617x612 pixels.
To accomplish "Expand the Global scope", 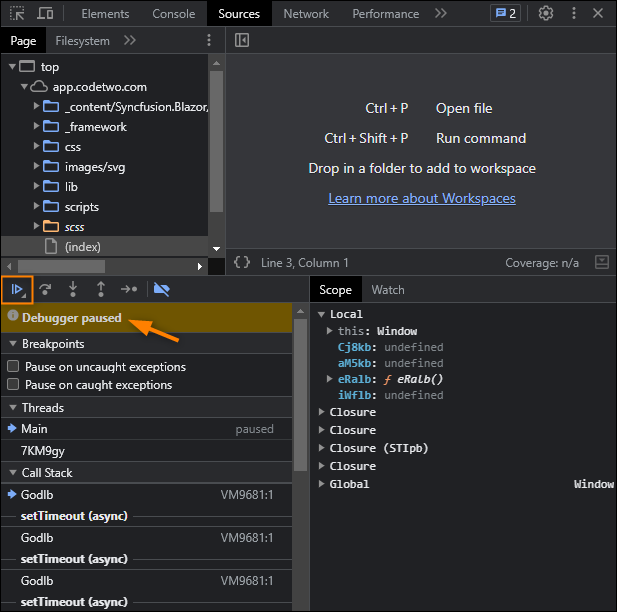I will pos(321,484).
